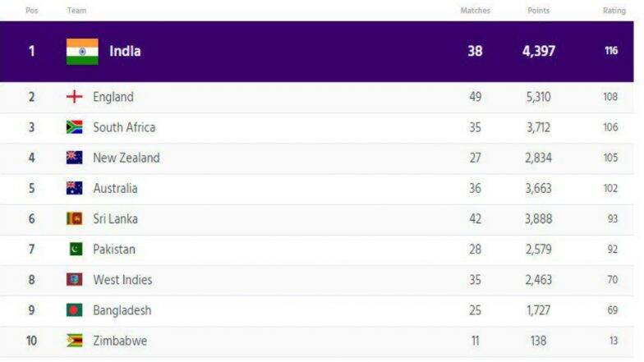Image resolution: width=644 pixels, height=362 pixels.
Task: Open the India team name link
Action: click(x=125, y=51)
